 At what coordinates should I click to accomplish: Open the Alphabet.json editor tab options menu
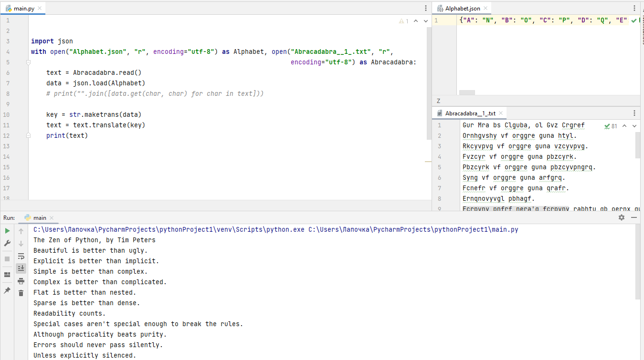[x=634, y=9]
